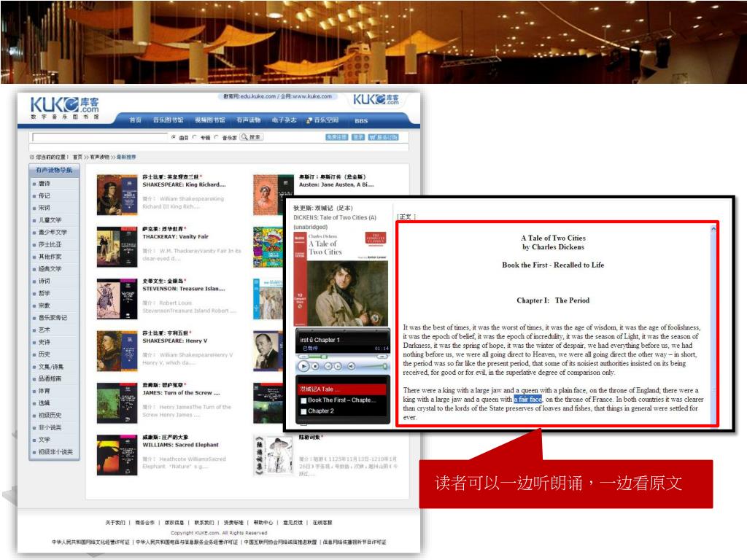Mute the audio player speaker icon
The height and width of the screenshot is (560, 747).
[351, 366]
